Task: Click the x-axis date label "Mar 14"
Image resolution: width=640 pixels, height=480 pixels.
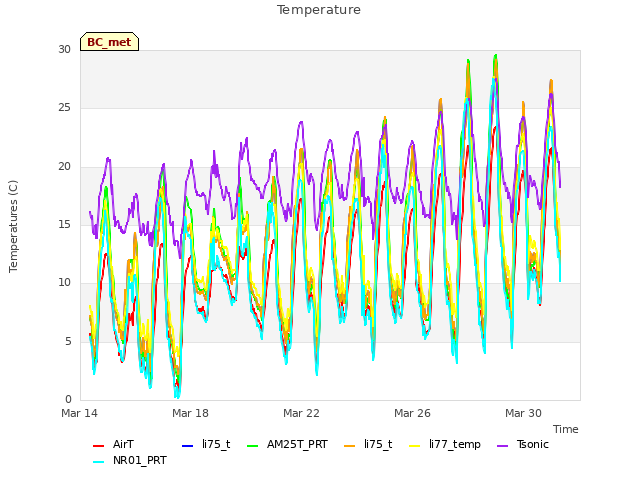Action: point(80,413)
